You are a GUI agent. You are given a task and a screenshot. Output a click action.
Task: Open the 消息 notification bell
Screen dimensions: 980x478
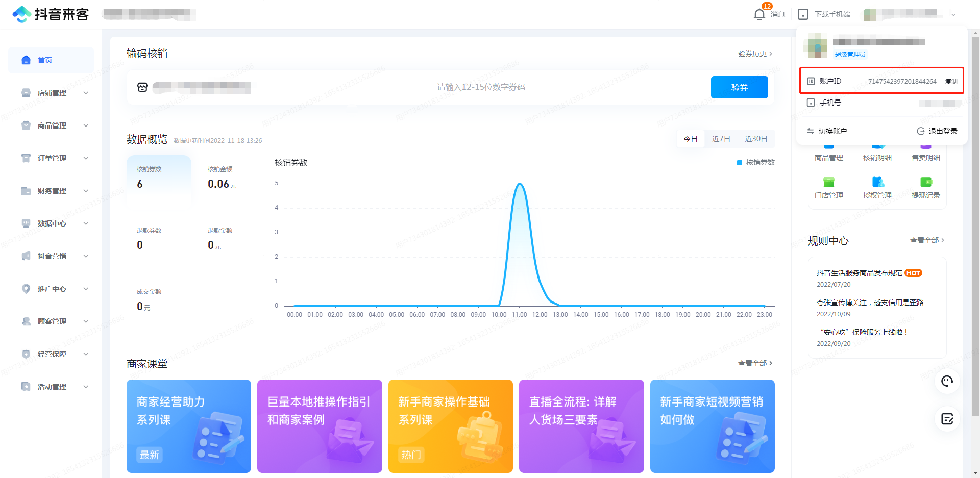[759, 14]
